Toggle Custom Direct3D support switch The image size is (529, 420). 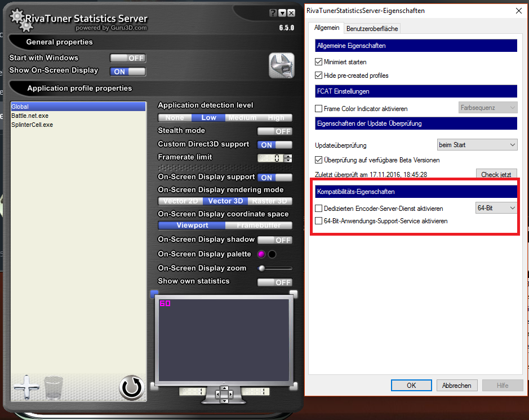(x=274, y=145)
